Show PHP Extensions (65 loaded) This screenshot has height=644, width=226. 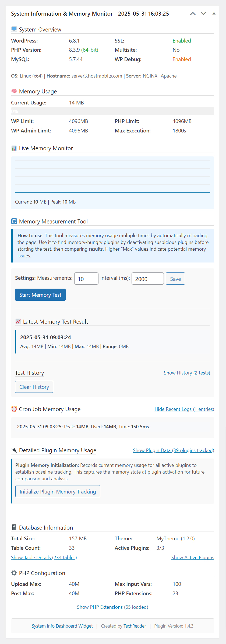[112, 607]
